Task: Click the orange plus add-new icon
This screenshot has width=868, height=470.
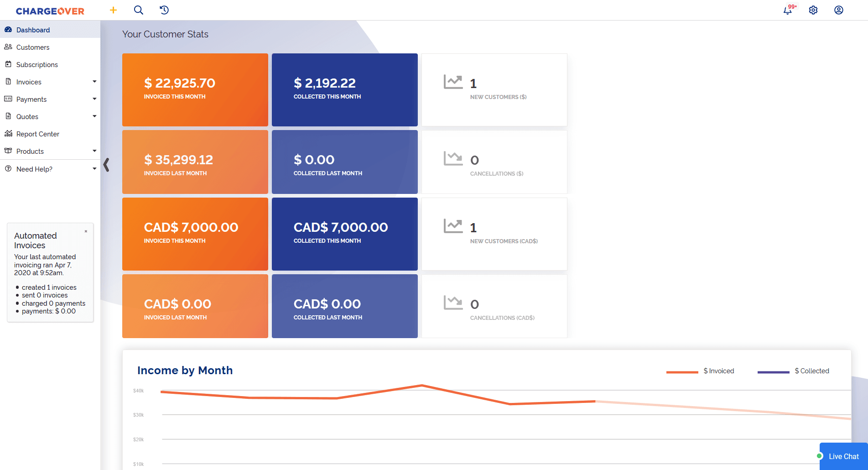Action: [114, 10]
